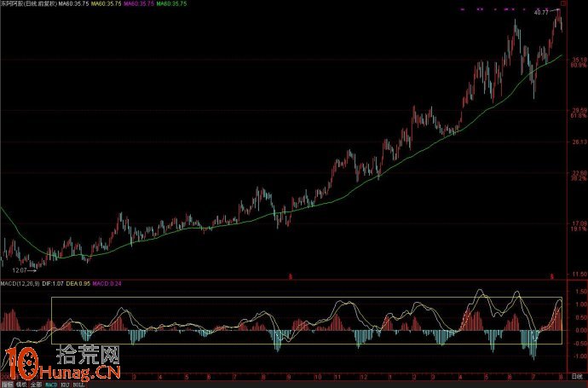The width and height of the screenshot is (588, 388).
Task: Click the 61.8% retracement level label
Action: pyautogui.click(x=579, y=116)
